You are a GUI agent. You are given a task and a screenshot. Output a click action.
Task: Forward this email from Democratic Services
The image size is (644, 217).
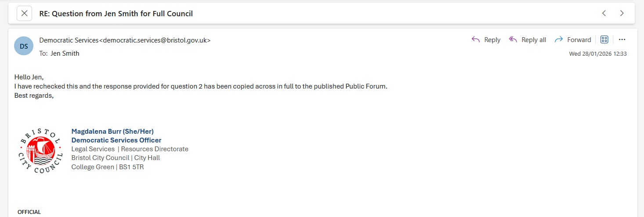(x=573, y=40)
